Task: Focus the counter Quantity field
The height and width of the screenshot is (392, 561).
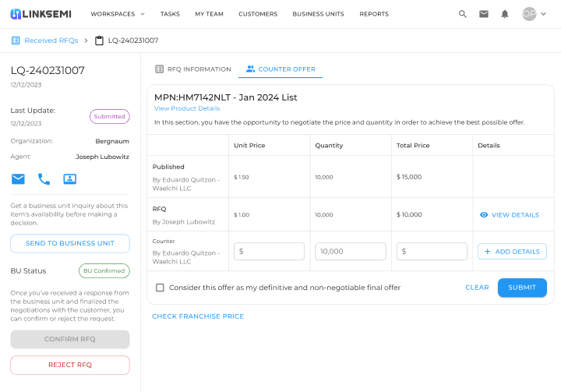Action: tap(351, 251)
